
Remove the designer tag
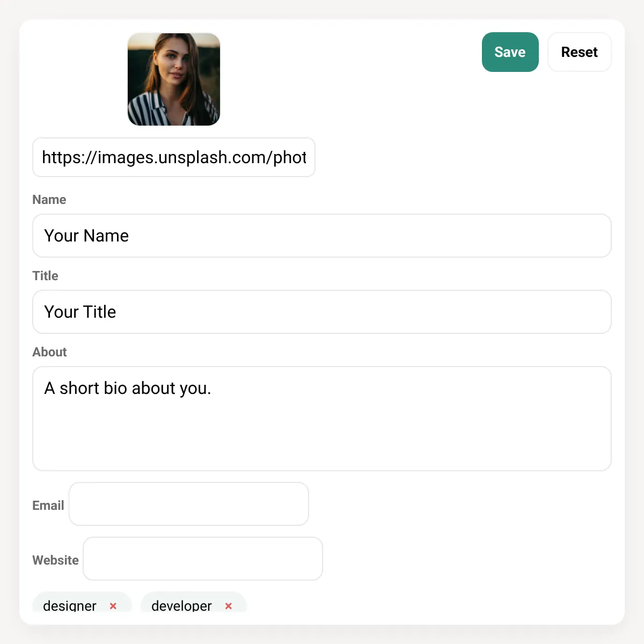[113, 605]
